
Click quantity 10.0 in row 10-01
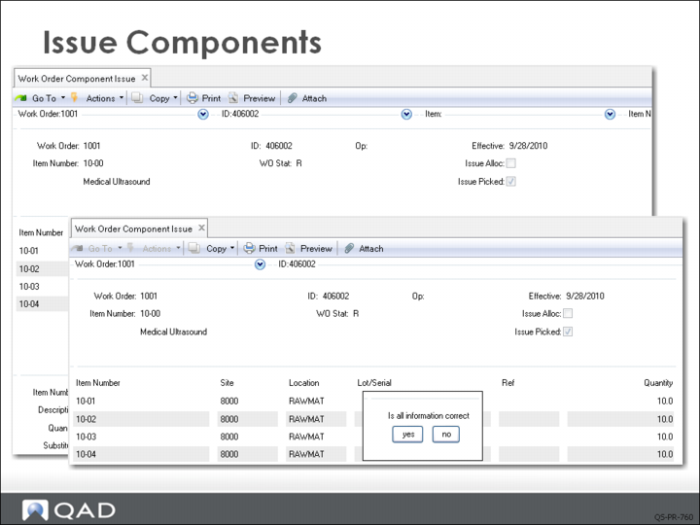point(665,401)
